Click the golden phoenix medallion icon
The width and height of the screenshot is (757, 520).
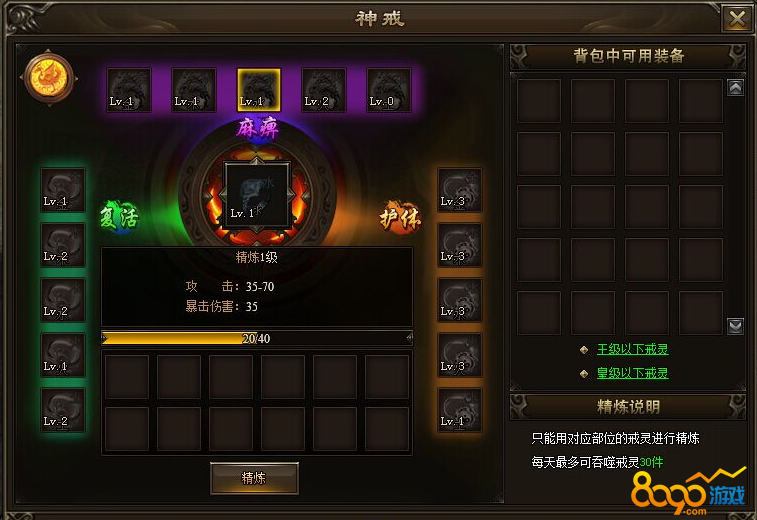point(49,78)
